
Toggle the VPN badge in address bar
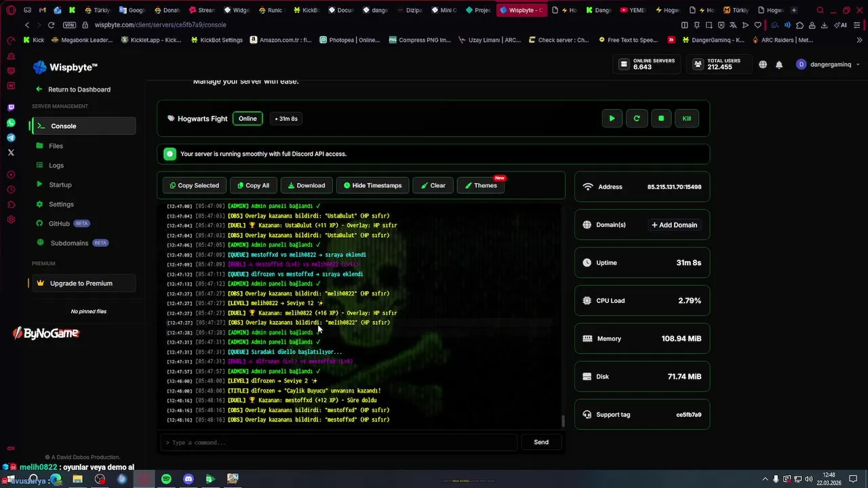69,25
